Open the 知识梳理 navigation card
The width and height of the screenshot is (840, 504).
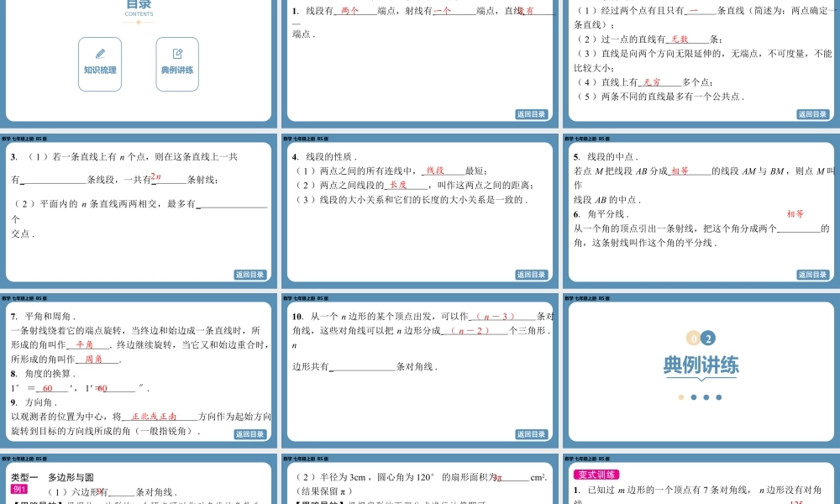(x=100, y=64)
